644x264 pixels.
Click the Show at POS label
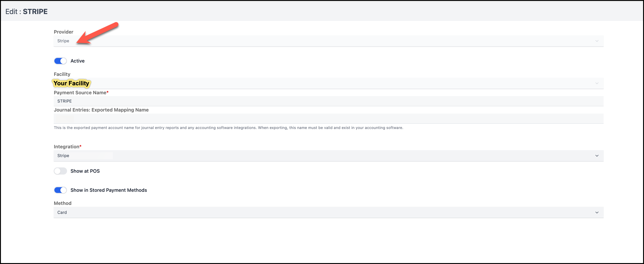point(85,171)
